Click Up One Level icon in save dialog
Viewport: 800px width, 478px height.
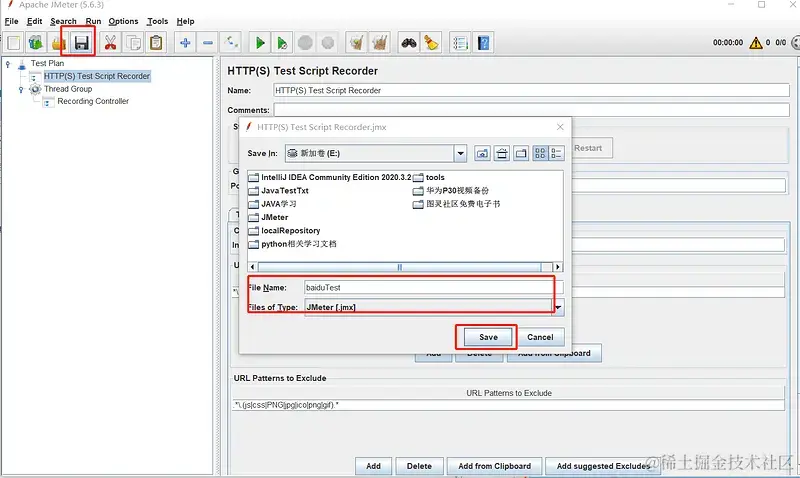pyautogui.click(x=482, y=153)
